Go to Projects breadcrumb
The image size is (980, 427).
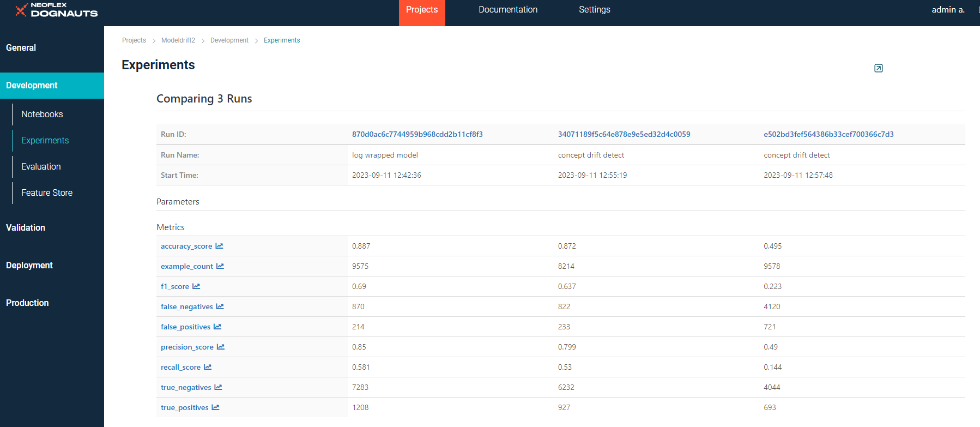(x=134, y=40)
